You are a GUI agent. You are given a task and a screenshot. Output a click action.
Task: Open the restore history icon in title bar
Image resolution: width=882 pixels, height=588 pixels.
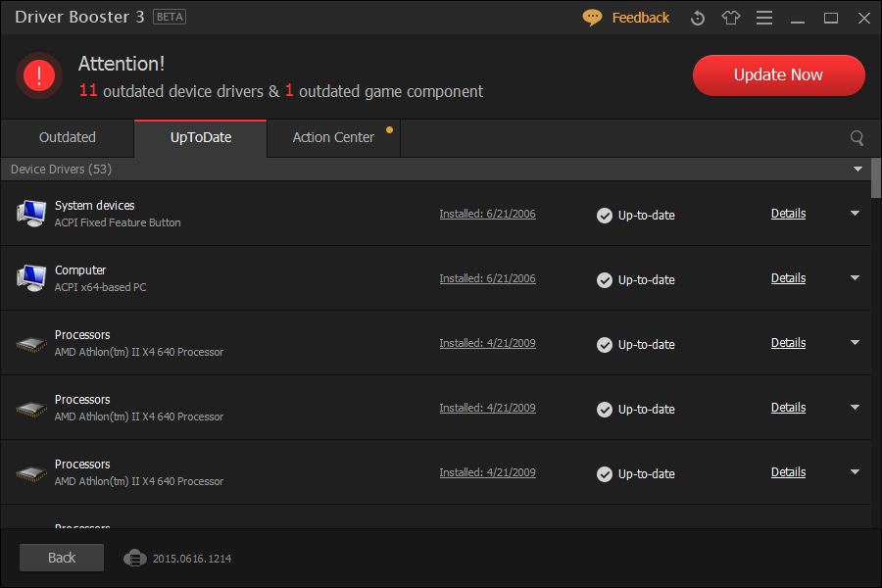point(698,18)
